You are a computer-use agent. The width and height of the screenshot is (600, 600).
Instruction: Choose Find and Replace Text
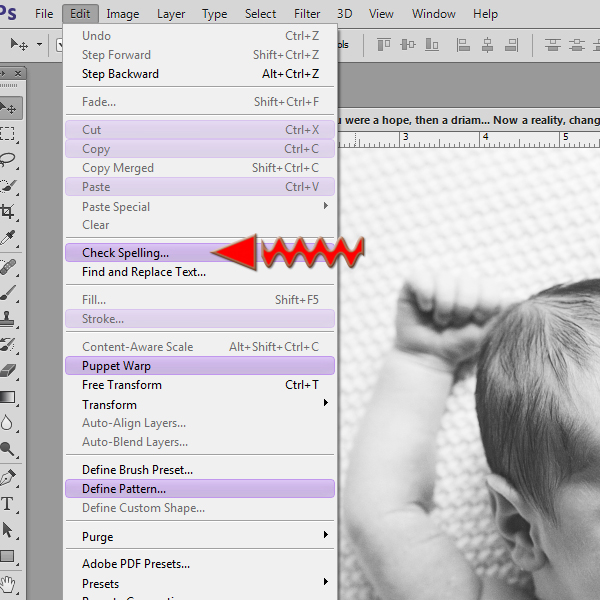pos(200,272)
